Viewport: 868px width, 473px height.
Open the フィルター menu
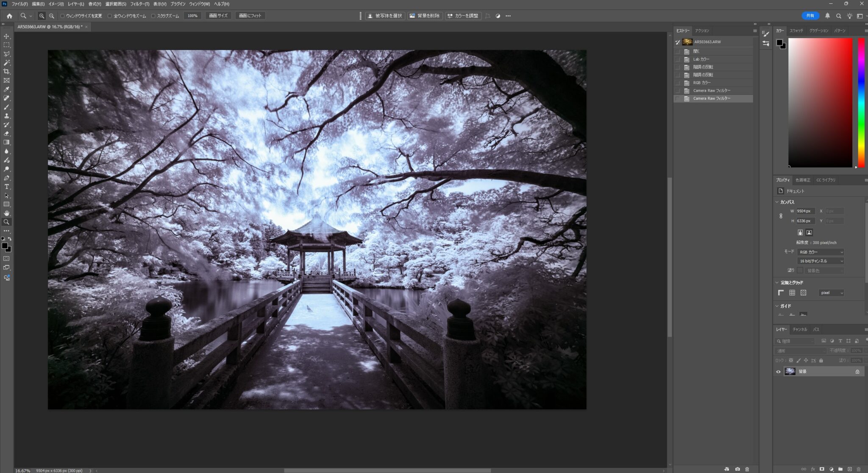click(x=139, y=4)
